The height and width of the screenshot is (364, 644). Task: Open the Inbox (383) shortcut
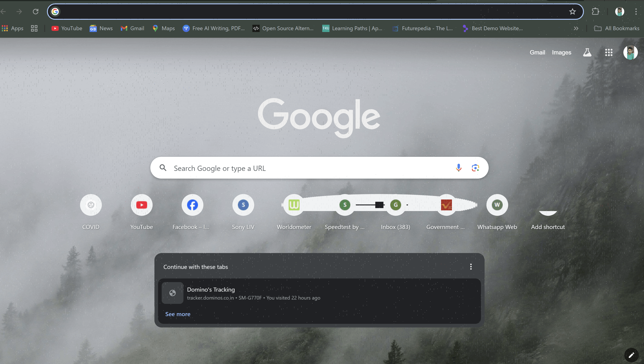(x=395, y=205)
